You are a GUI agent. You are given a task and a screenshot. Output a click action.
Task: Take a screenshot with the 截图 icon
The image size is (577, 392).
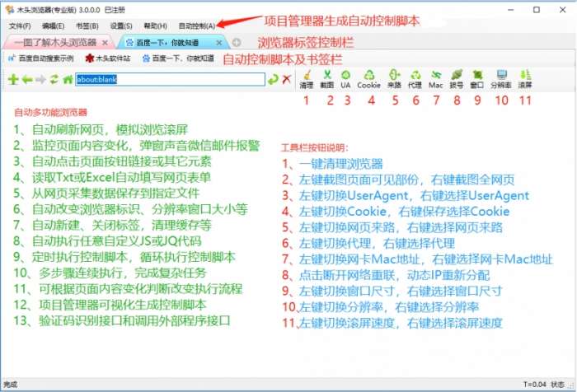point(326,79)
